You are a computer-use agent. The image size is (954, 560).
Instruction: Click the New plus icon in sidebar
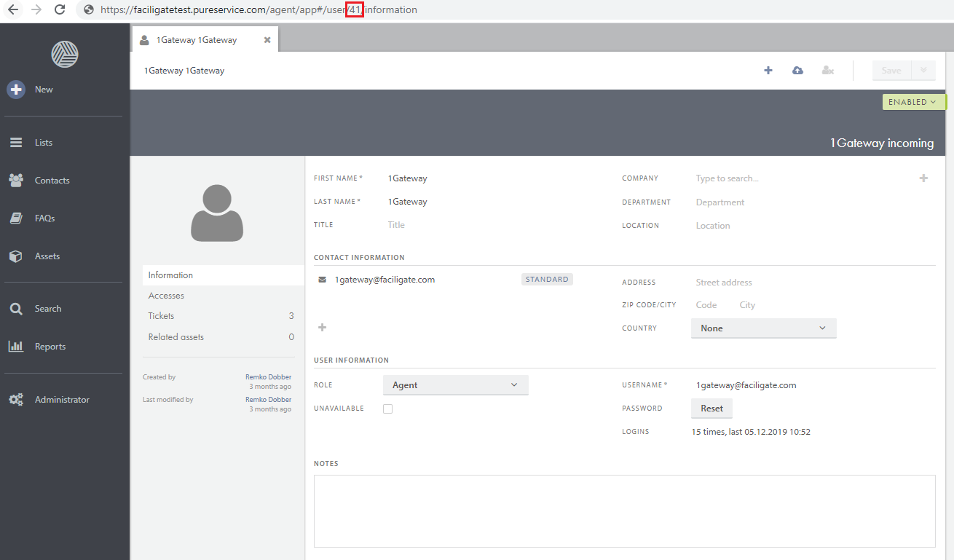16,90
